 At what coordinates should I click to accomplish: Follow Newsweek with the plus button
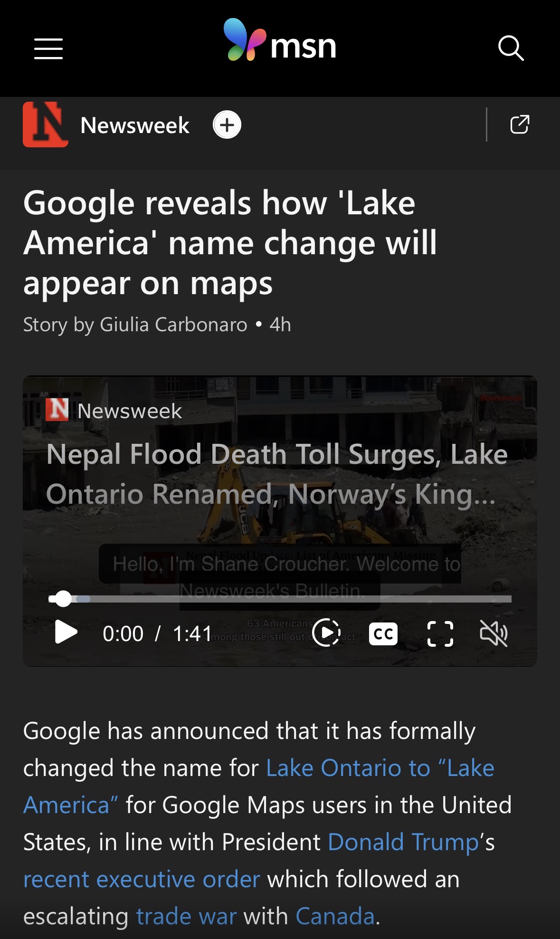(x=227, y=125)
